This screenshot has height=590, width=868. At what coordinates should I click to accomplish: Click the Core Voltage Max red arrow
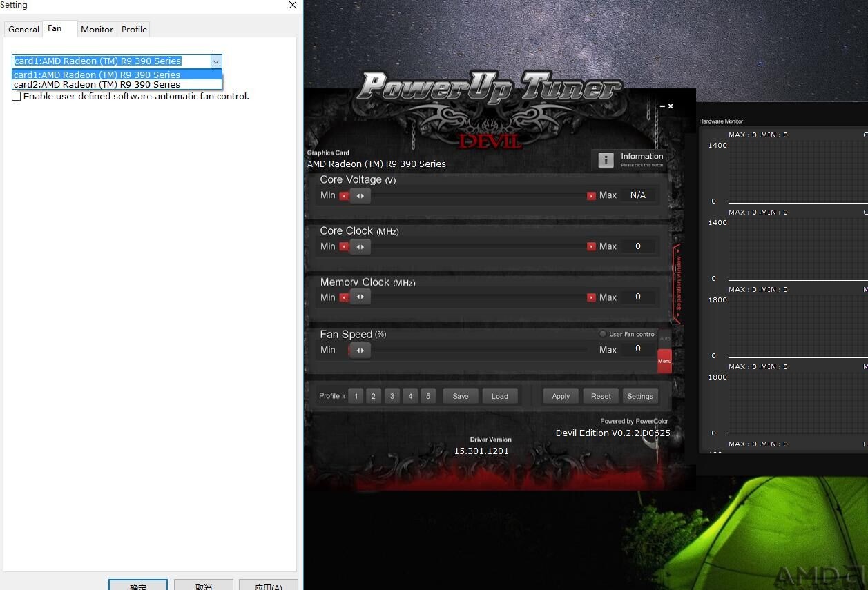(x=591, y=196)
